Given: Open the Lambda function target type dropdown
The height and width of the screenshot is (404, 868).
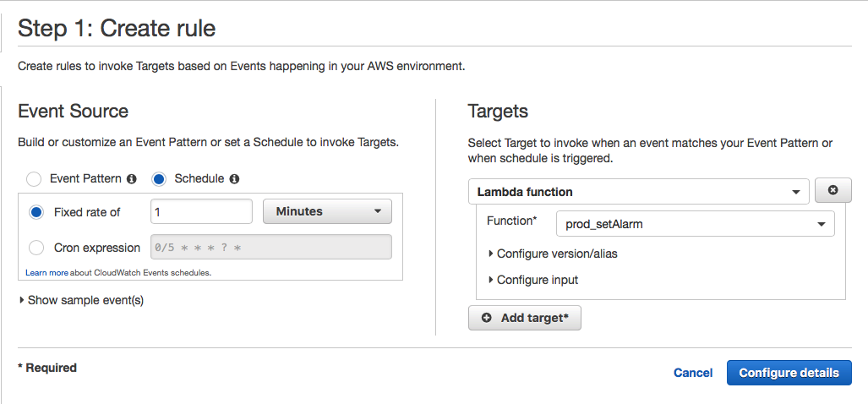Looking at the screenshot, I should coord(638,192).
